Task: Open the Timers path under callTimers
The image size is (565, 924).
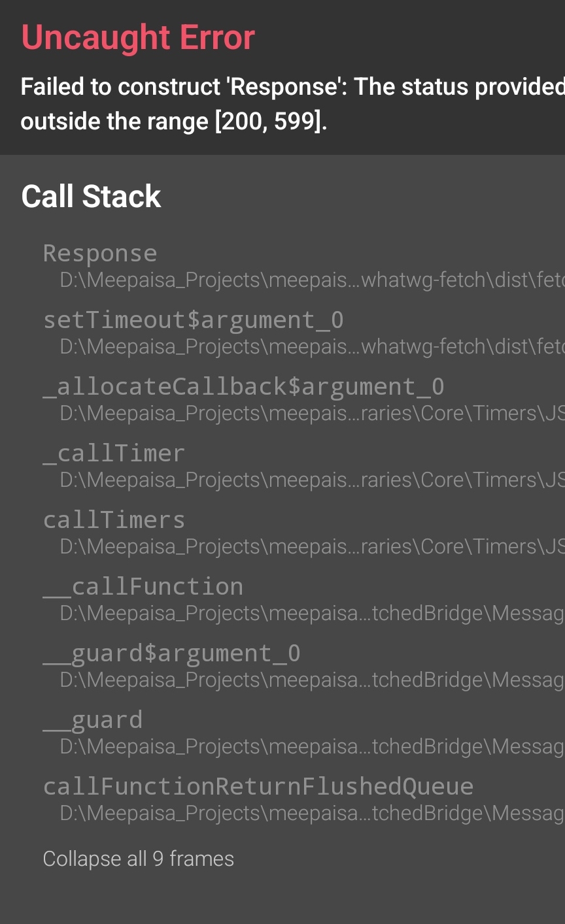Action: [313, 547]
